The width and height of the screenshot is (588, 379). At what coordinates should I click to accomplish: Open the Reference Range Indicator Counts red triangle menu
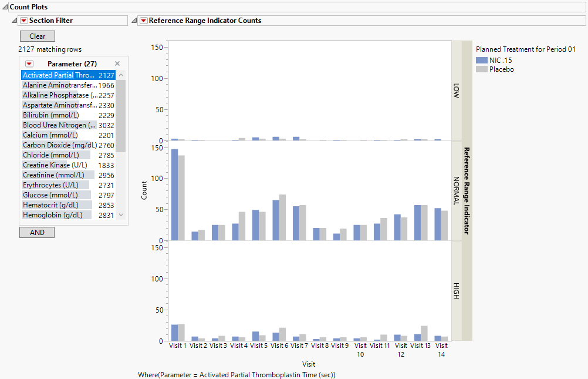coord(143,21)
